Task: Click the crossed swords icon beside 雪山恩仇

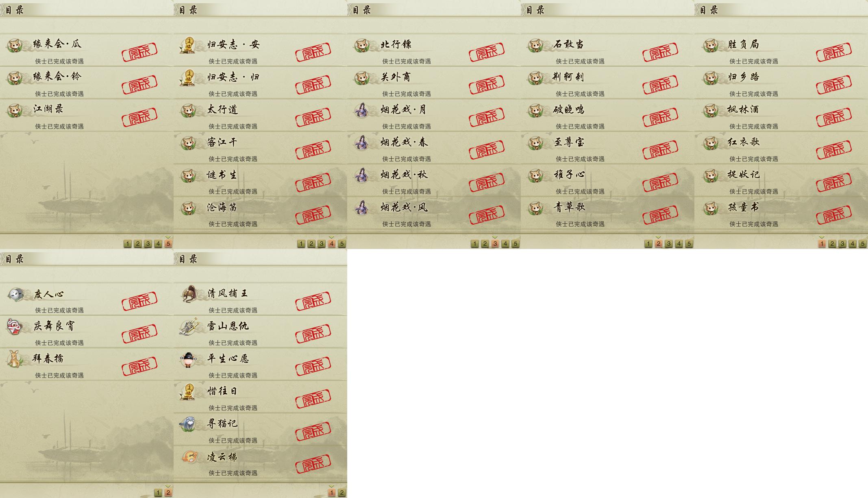Action: 189,326
